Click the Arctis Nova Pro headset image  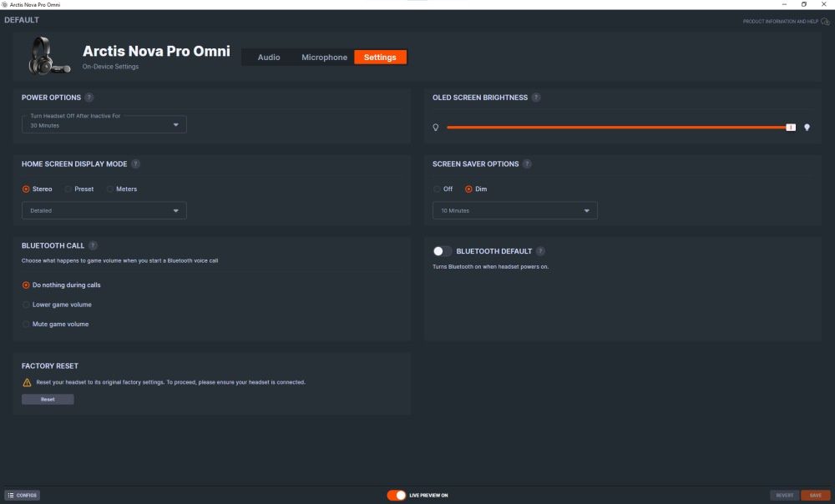click(x=49, y=56)
